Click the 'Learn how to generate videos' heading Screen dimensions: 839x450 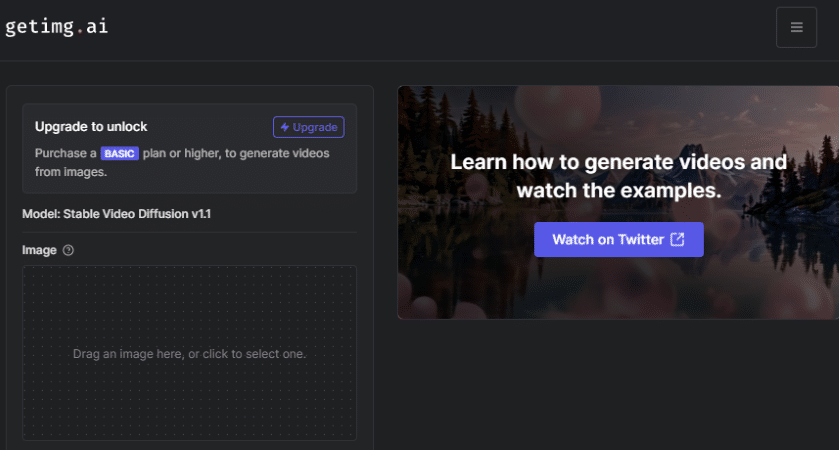(618, 162)
